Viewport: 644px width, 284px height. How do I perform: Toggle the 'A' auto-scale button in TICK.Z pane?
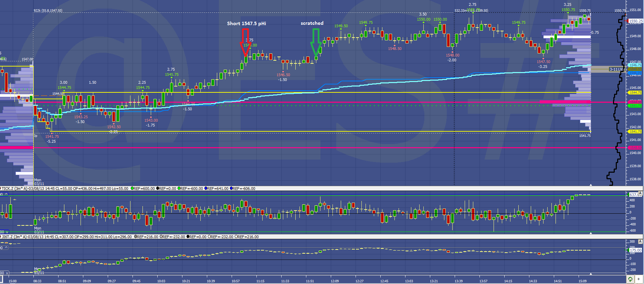tap(640, 193)
